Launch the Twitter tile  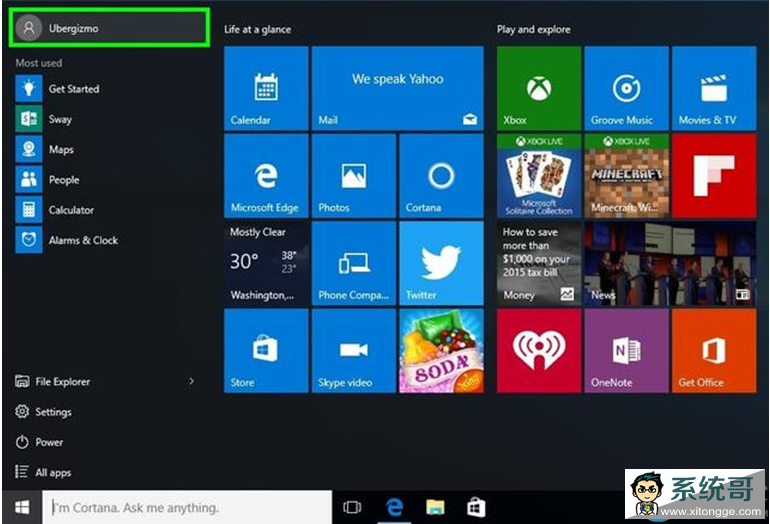click(x=441, y=263)
